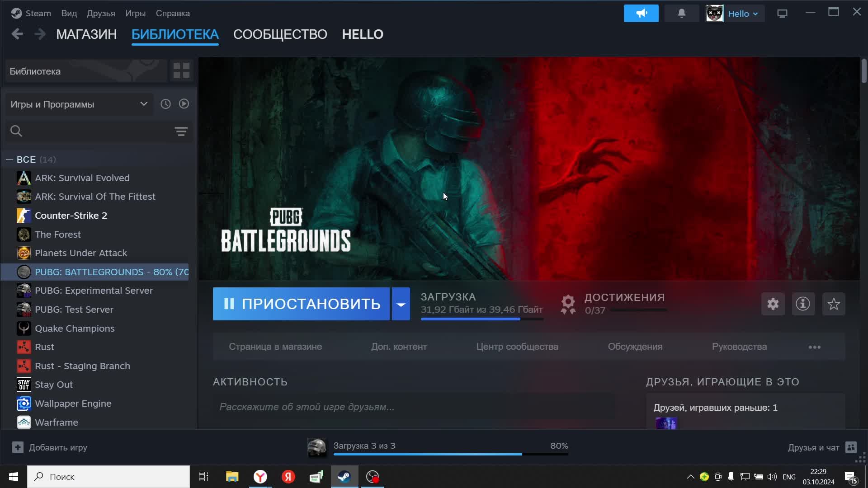Open the announcements megaphone icon
The height and width of the screenshot is (488, 868).
(641, 13)
